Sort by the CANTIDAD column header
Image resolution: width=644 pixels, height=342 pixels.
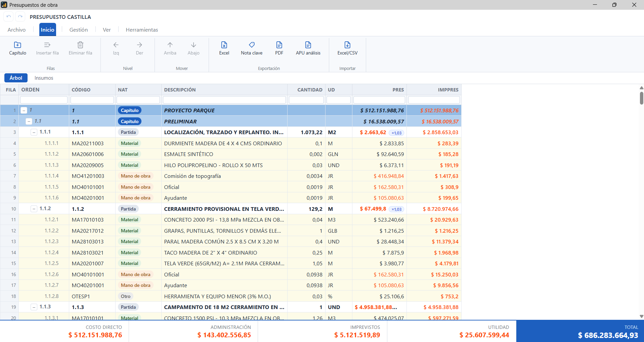[306, 89]
